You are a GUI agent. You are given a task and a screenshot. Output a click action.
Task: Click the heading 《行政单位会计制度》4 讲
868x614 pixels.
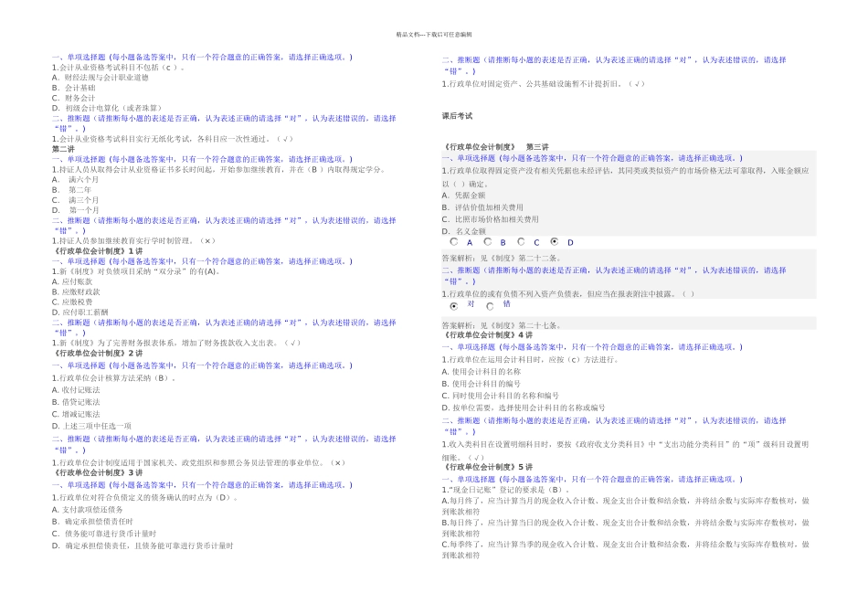(x=487, y=335)
